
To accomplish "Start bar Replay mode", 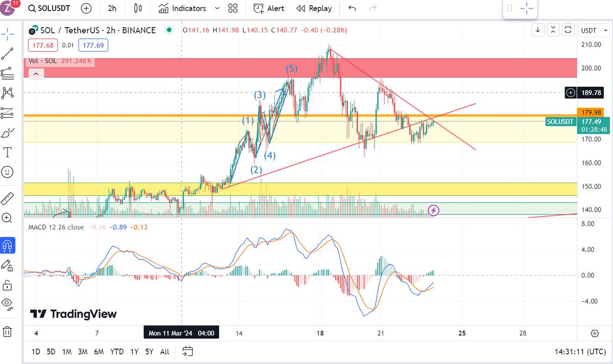I will point(314,8).
